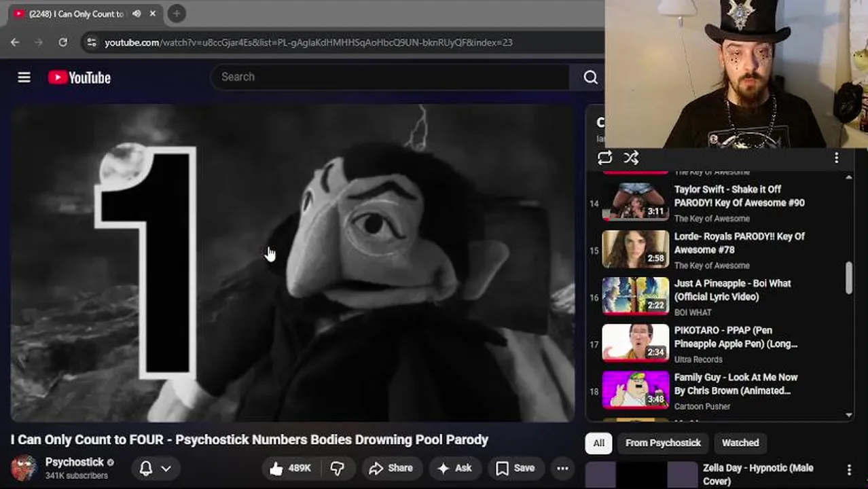The image size is (868, 489).
Task: Like the video (489K)
Action: tap(290, 468)
